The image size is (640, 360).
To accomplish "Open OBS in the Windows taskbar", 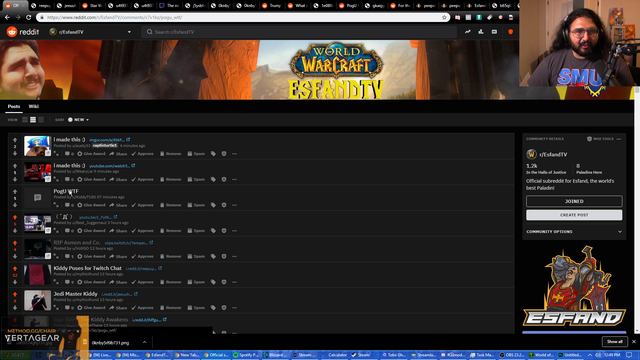I will point(513,355).
